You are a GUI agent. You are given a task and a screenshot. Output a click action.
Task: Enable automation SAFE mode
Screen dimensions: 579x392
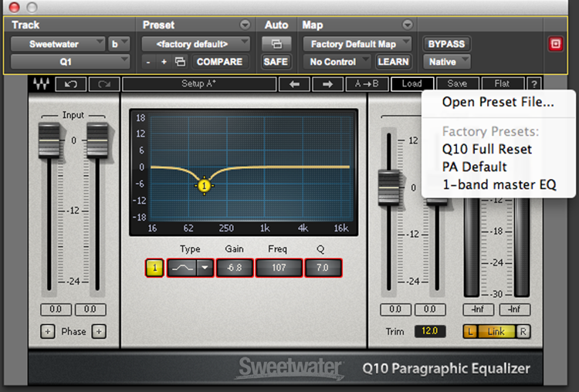coord(276,62)
